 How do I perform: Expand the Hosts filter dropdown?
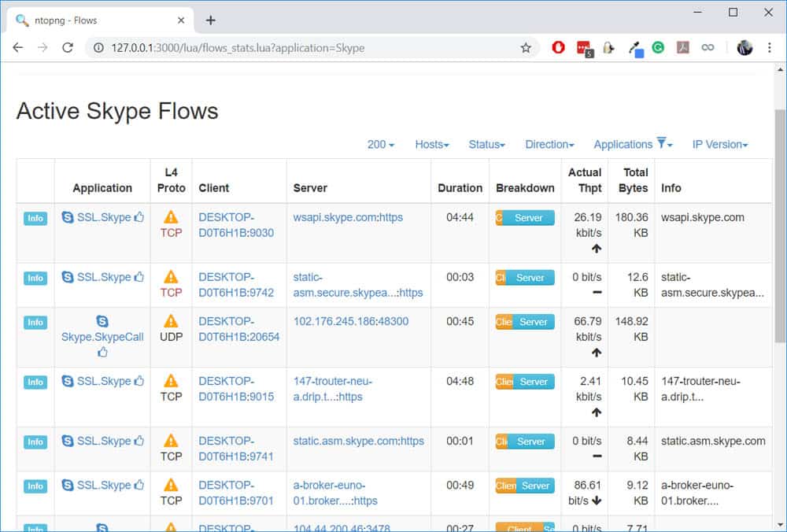(431, 145)
